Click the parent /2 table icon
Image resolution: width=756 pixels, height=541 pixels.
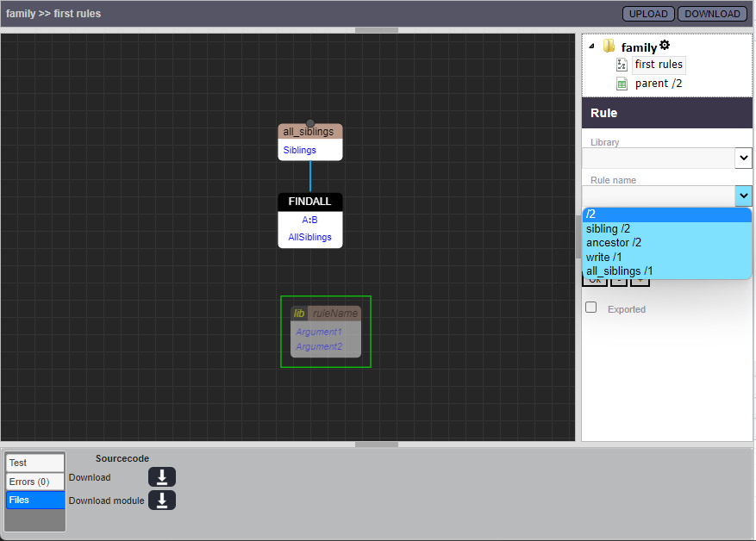tap(622, 84)
